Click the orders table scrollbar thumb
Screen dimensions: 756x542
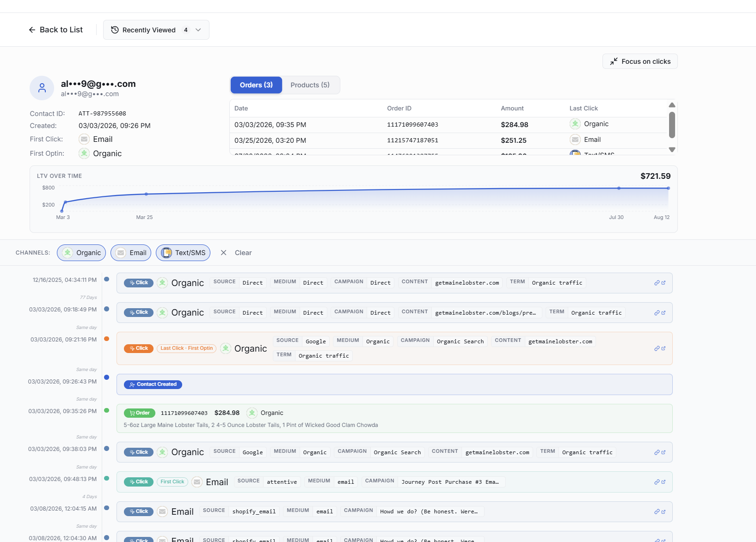pyautogui.click(x=672, y=125)
